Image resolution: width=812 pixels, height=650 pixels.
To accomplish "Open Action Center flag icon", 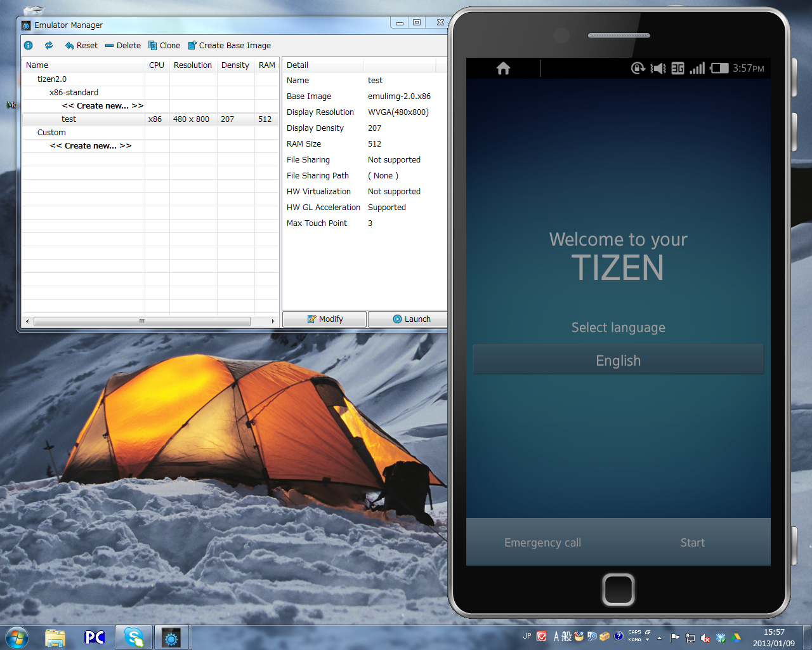I will (674, 637).
